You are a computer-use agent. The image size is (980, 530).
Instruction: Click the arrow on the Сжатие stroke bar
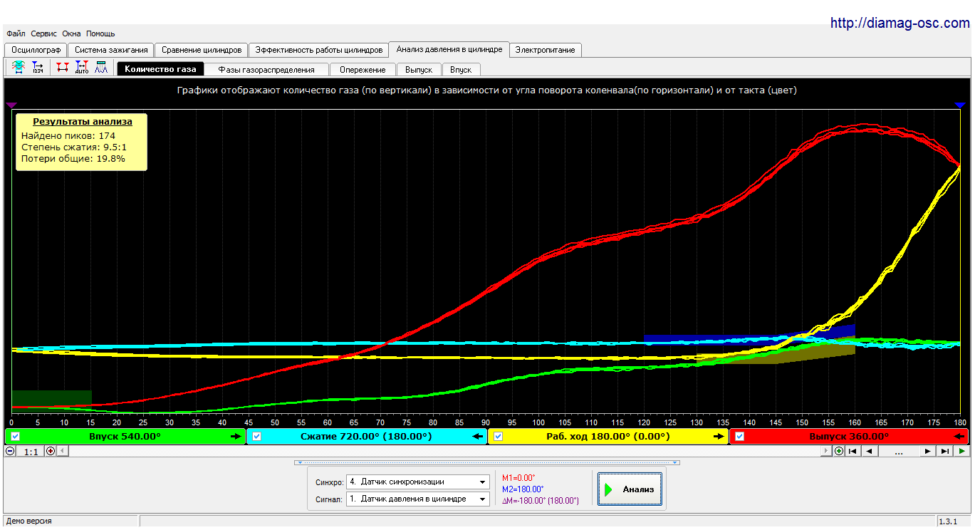[478, 436]
